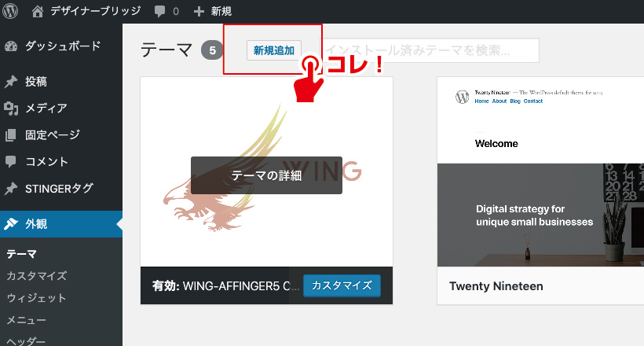Image resolution: width=644 pixels, height=346 pixels.
Task: Open STINGERタグ menu item
Action: [59, 189]
